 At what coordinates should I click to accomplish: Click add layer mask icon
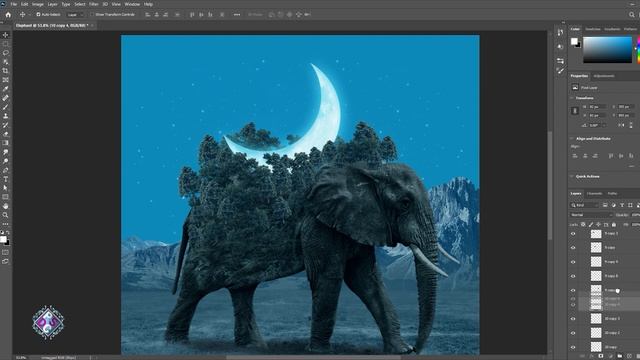pyautogui.click(x=601, y=356)
